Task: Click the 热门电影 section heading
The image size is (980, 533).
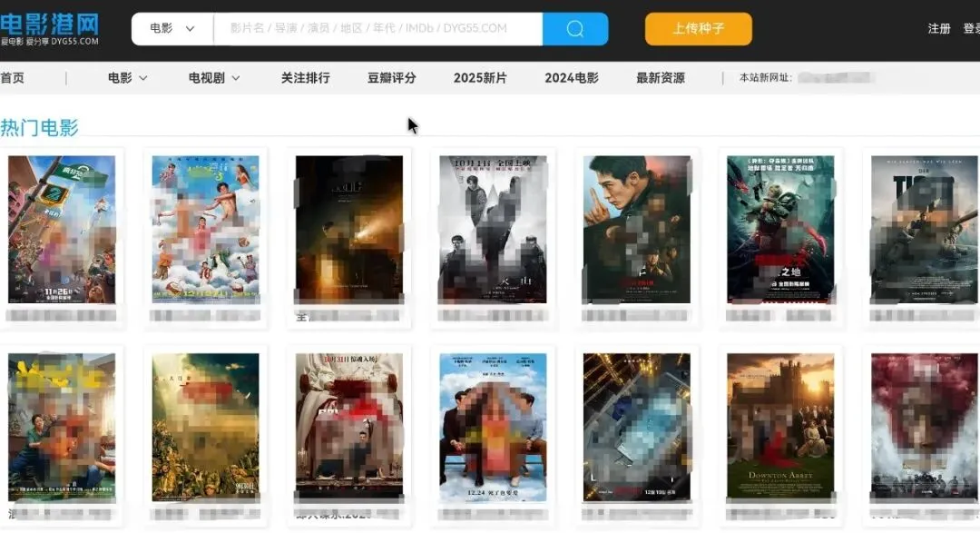Action: click(39, 128)
